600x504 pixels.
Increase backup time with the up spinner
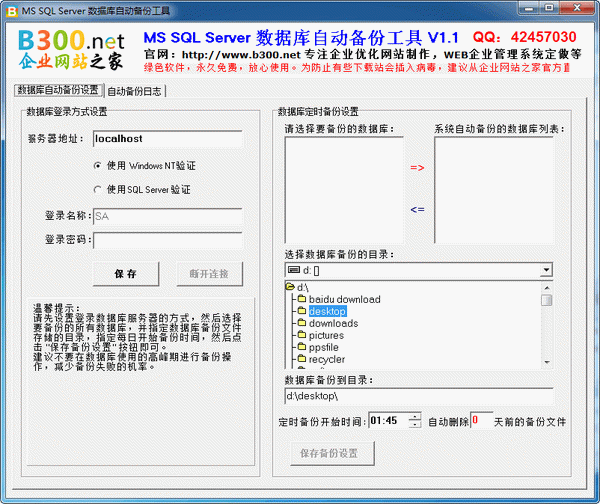click(415, 416)
